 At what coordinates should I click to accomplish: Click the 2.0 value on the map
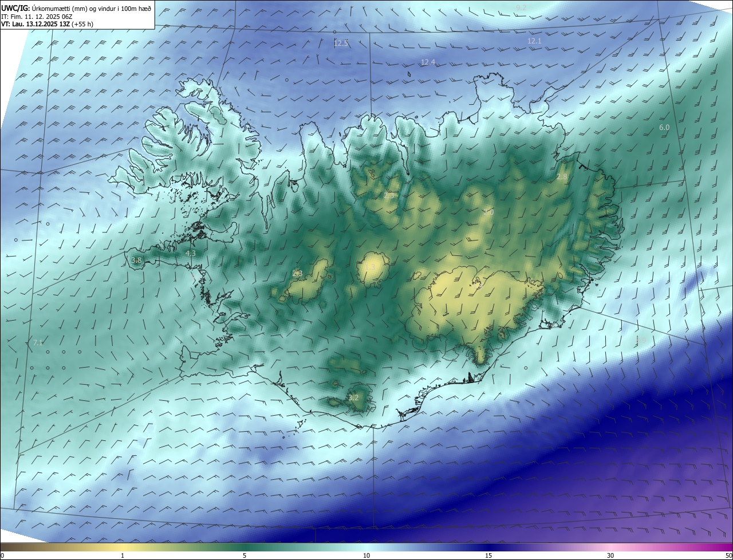(x=488, y=212)
